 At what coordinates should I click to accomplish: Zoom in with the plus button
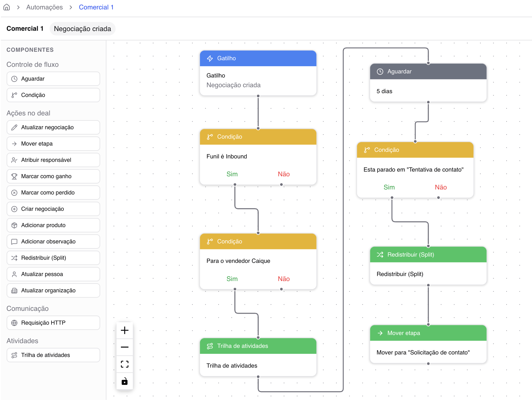tap(125, 330)
